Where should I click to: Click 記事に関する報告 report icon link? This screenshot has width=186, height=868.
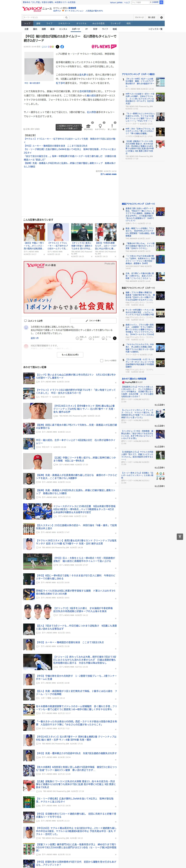[32, 129]
